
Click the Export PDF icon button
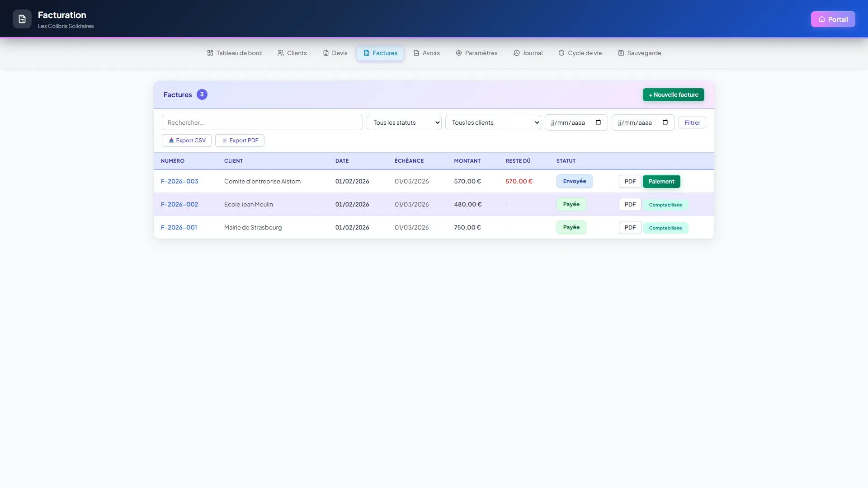pyautogui.click(x=240, y=141)
